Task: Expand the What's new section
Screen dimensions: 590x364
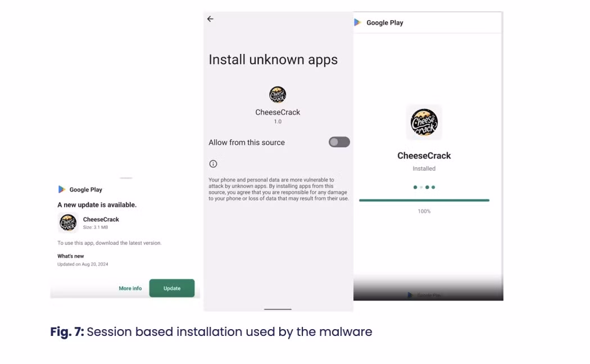Action: coord(70,256)
